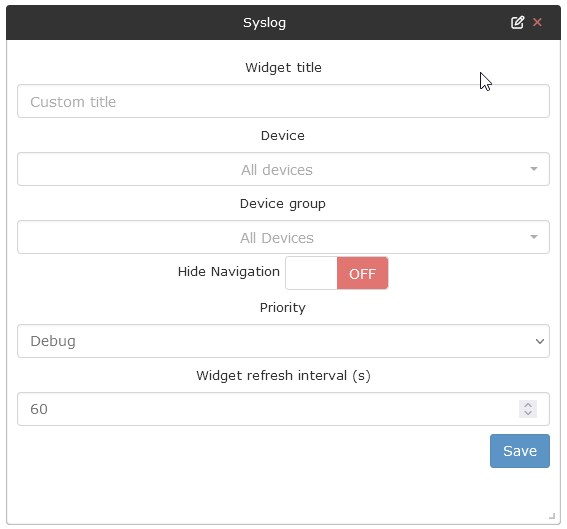Open the Device group All Devices selector

point(284,237)
